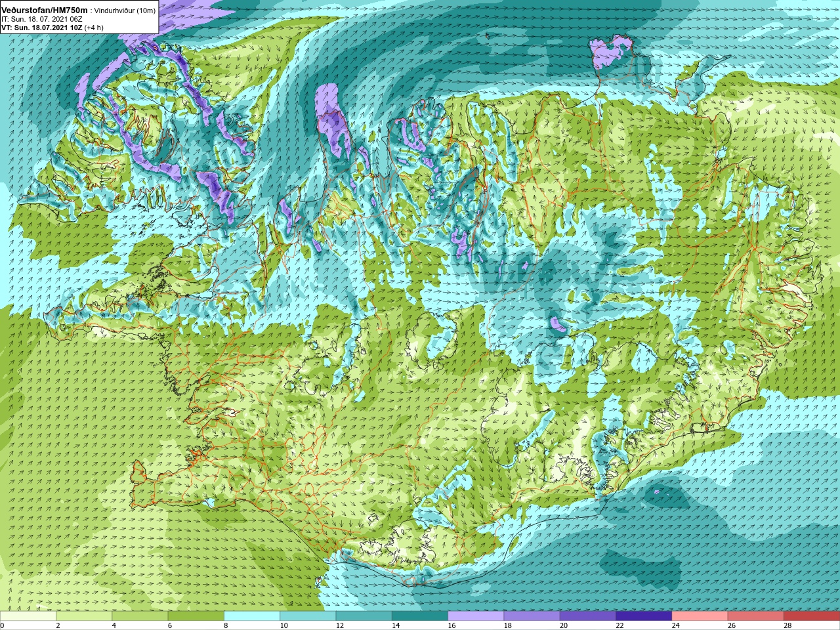The height and width of the screenshot is (630, 840).
Task: Pick the light lavender 16–18 legend swatch
Action: click(x=476, y=616)
